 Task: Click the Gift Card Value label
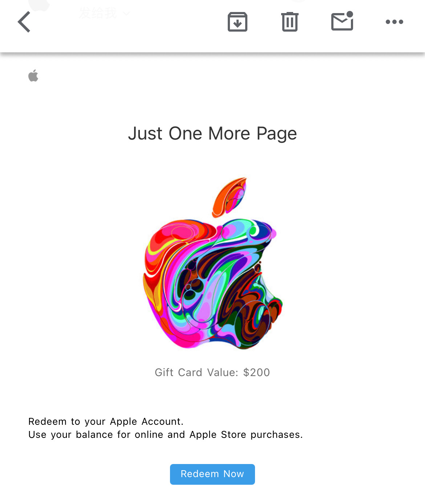click(x=197, y=372)
